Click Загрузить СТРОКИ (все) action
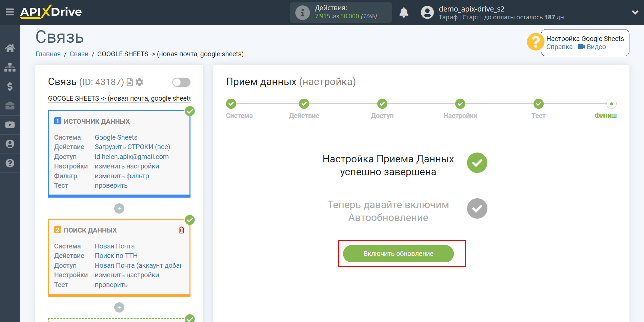644x322 pixels. pos(133,147)
